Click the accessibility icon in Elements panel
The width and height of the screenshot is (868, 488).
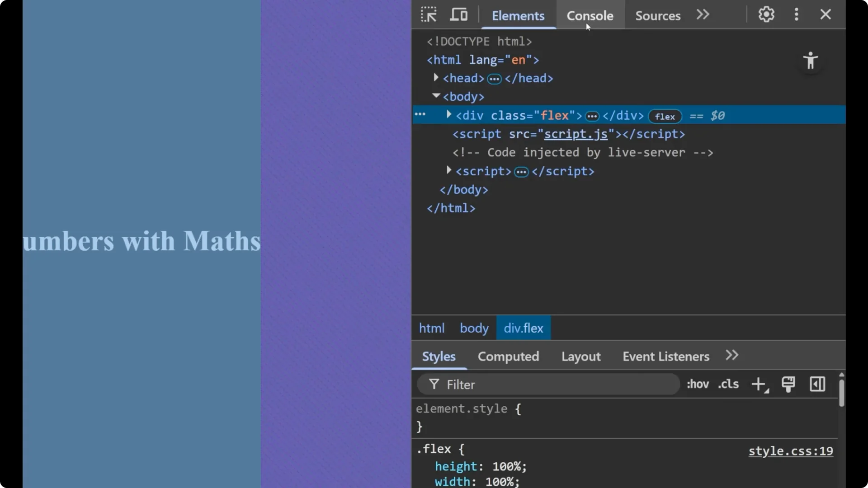tap(811, 61)
